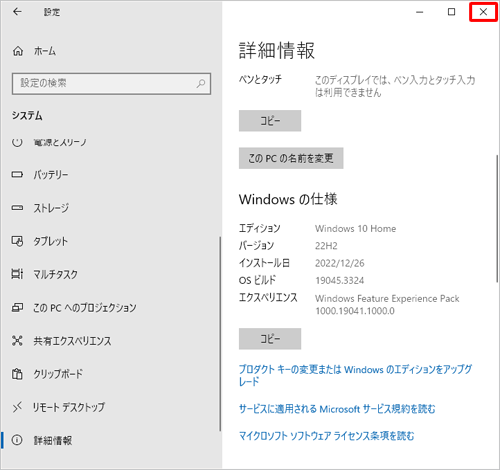Click the pen and touch unavailable description

395,86
